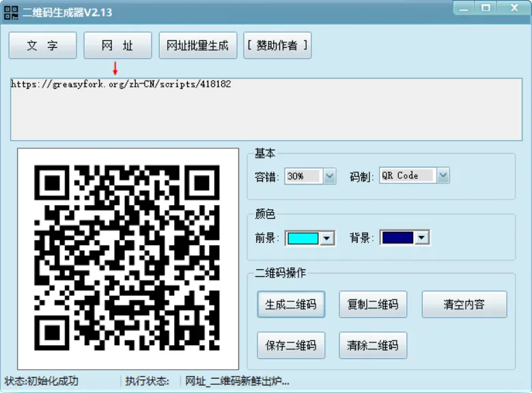Open the 容错 30% dropdown arrow
Viewport: 532px width, 393px height.
point(329,176)
